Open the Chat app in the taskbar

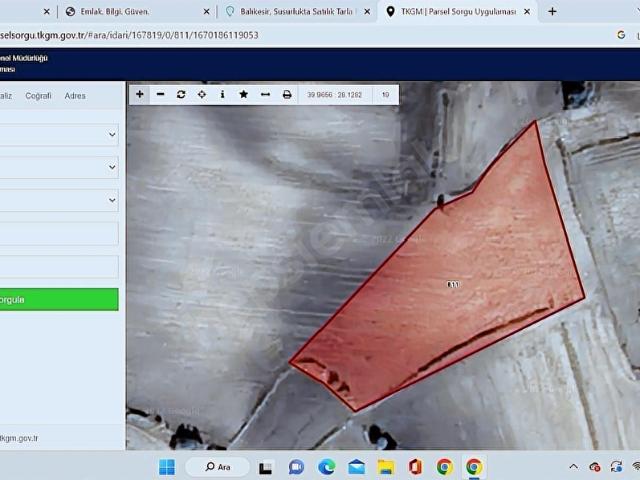296,467
